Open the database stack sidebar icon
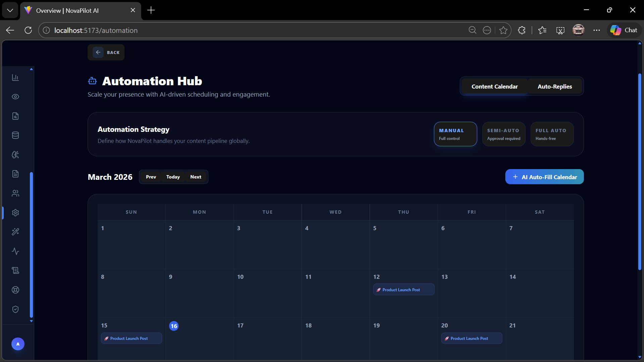 [15, 135]
